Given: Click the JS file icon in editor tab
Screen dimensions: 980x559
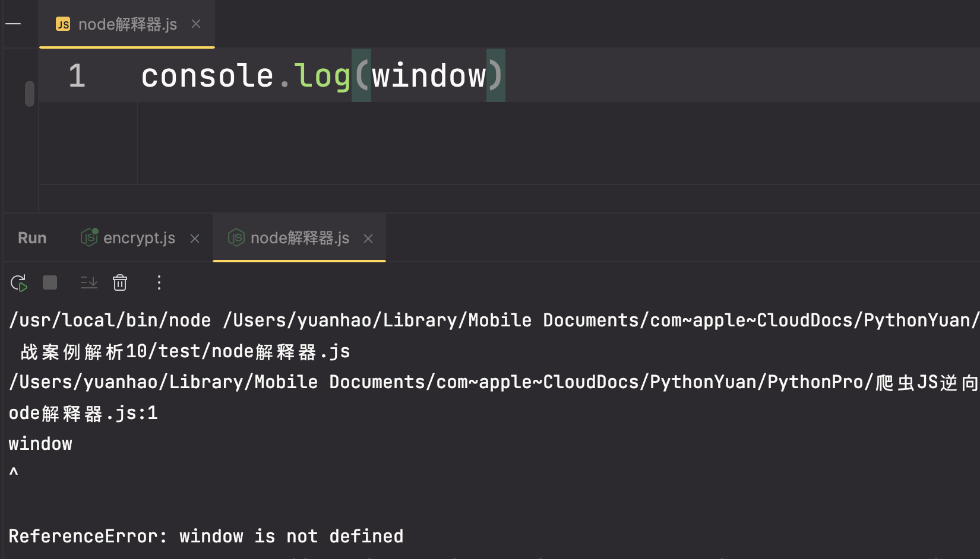Looking at the screenshot, I should [63, 24].
